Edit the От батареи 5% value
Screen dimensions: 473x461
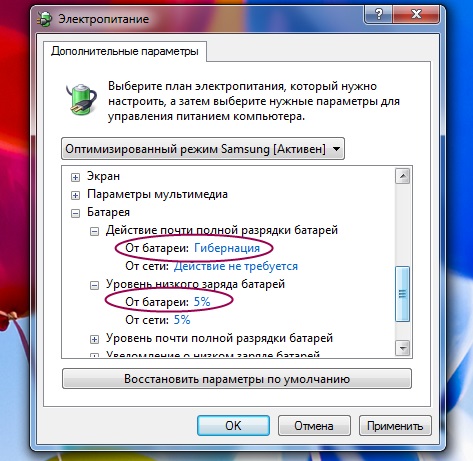click(x=202, y=302)
